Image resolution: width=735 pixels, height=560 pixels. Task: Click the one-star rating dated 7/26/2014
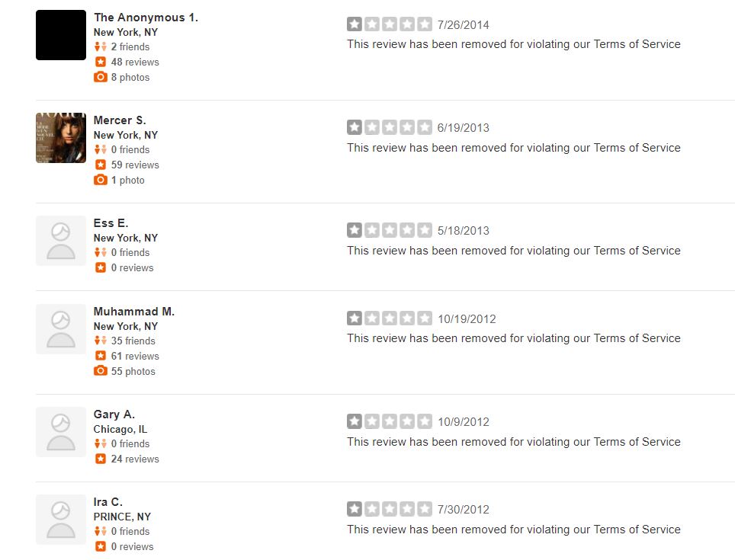click(390, 24)
